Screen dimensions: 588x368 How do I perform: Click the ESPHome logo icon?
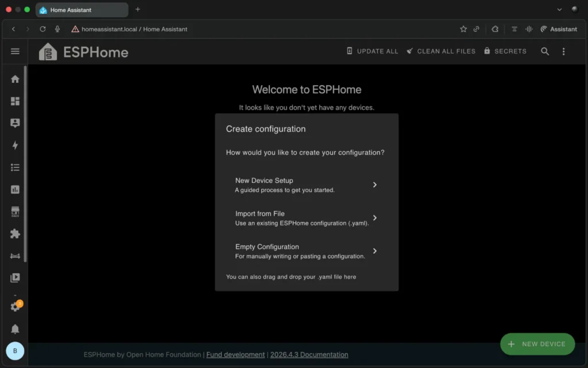pos(48,51)
